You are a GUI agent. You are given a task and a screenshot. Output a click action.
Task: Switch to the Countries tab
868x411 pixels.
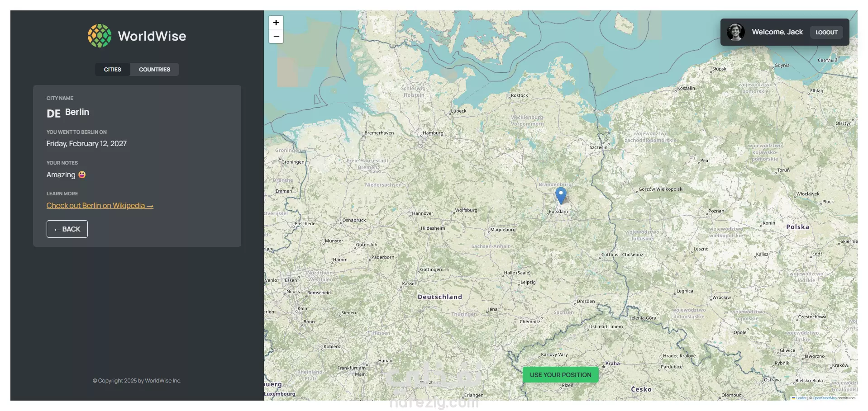(x=154, y=69)
